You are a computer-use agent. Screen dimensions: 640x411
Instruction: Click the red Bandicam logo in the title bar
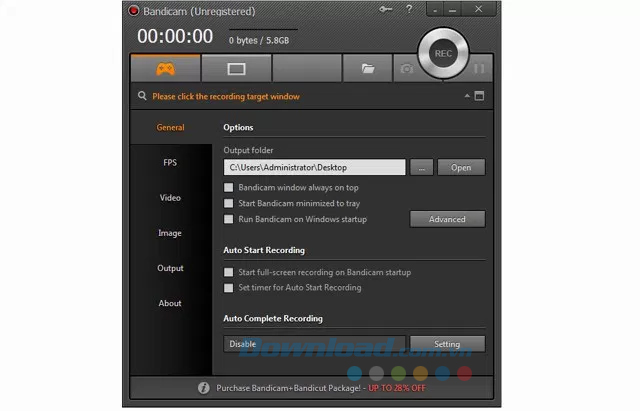pos(133,11)
